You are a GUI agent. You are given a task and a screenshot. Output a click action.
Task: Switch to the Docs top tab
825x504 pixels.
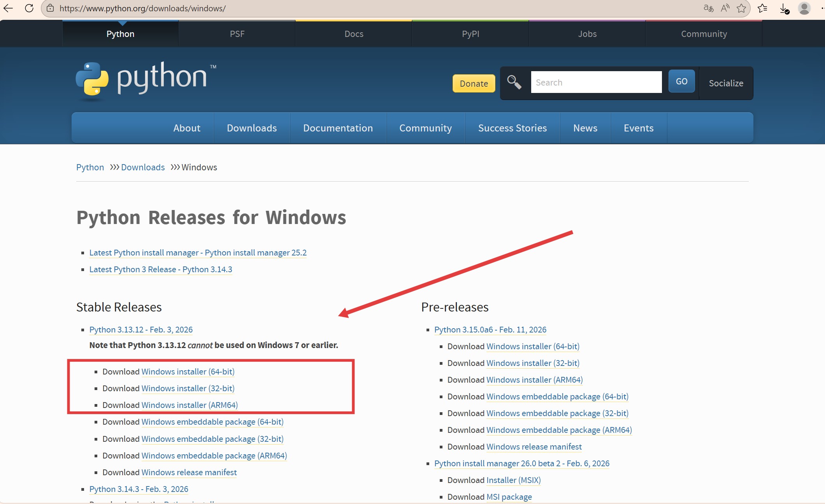coord(354,34)
